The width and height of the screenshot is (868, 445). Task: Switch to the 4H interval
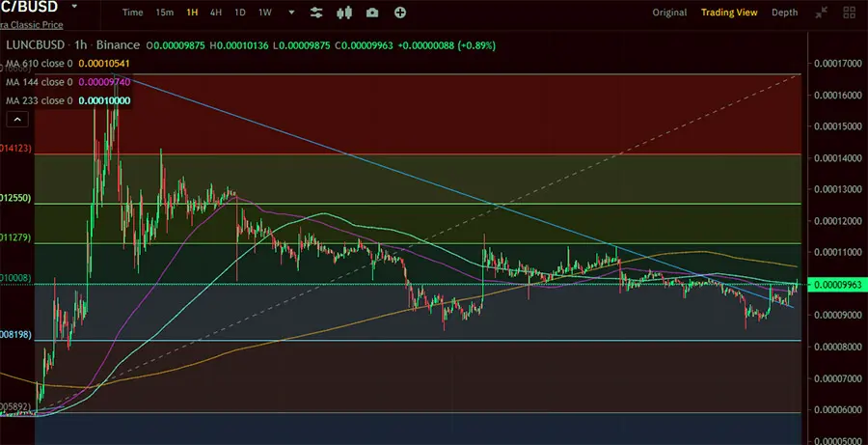coord(216,13)
